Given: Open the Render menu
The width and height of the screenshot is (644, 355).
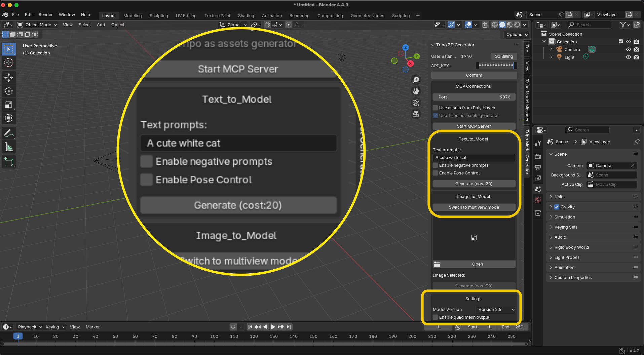Looking at the screenshot, I should (46, 15).
